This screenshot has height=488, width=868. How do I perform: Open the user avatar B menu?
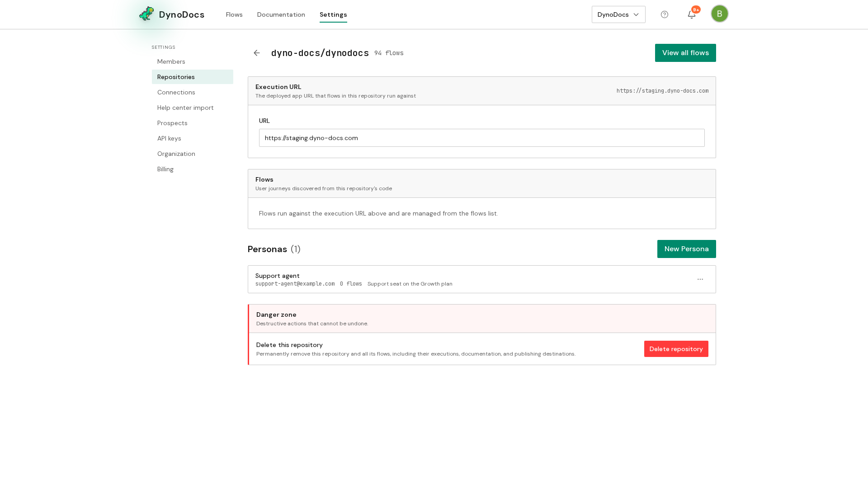(719, 14)
